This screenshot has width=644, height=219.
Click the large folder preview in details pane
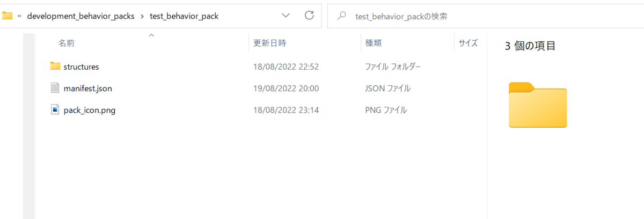point(537,105)
